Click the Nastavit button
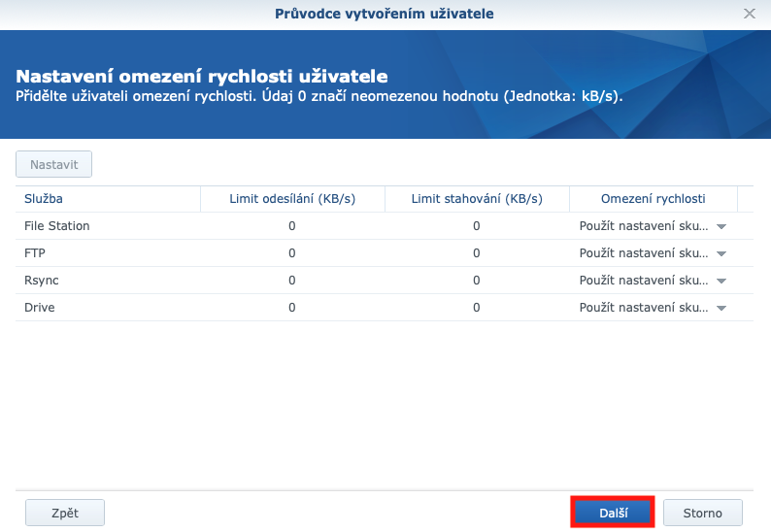771x532 pixels. (x=53, y=164)
